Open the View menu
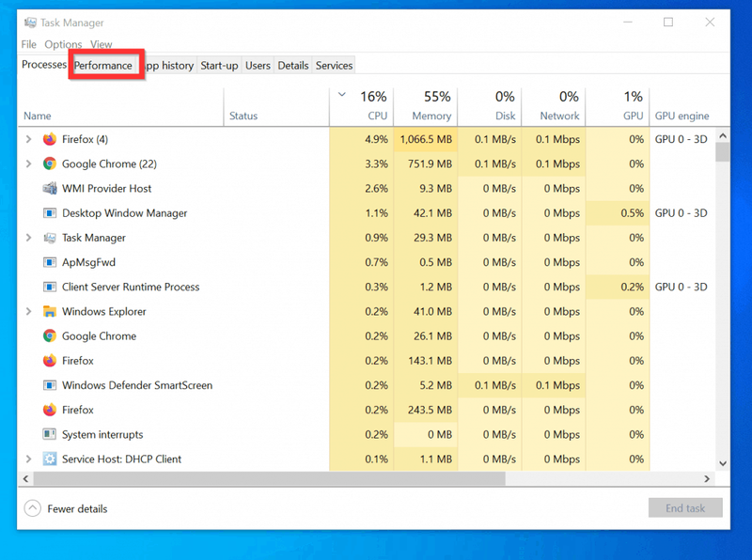 point(102,44)
